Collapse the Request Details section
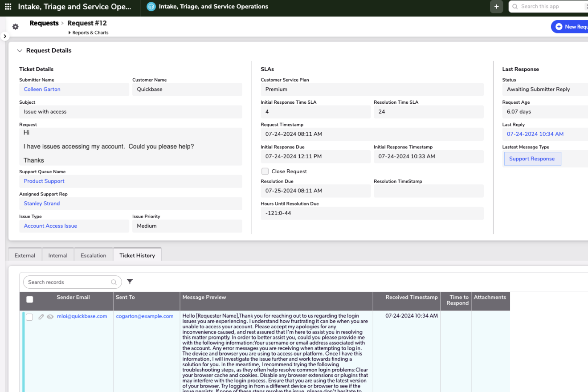The height and width of the screenshot is (392, 588). (x=20, y=51)
